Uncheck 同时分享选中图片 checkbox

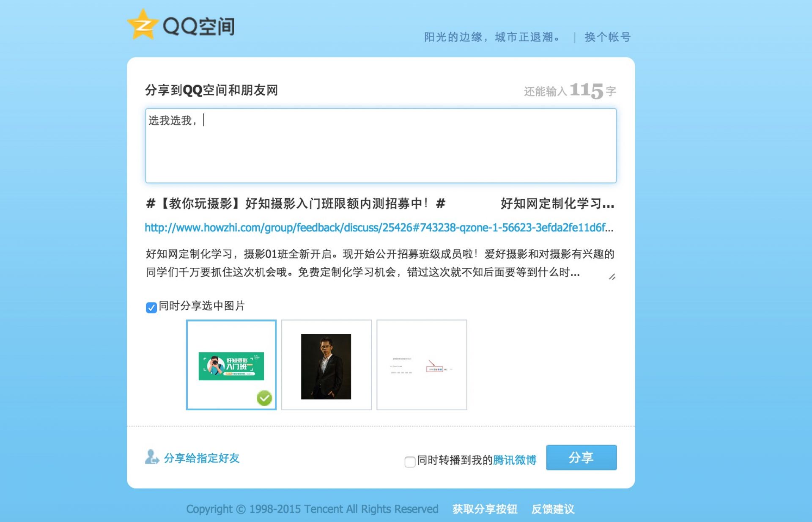pos(151,307)
